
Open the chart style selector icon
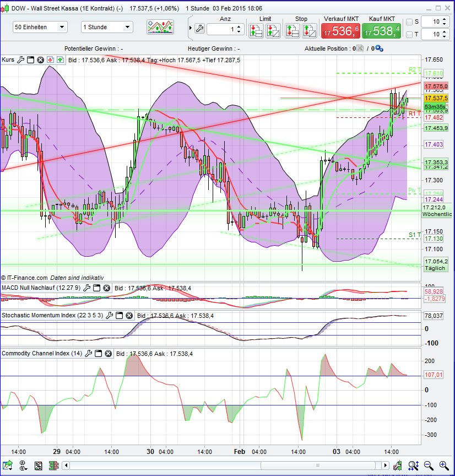tap(160, 27)
